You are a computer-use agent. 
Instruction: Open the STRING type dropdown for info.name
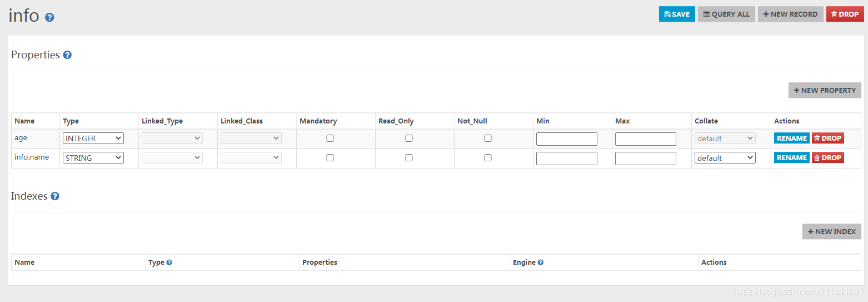click(93, 158)
